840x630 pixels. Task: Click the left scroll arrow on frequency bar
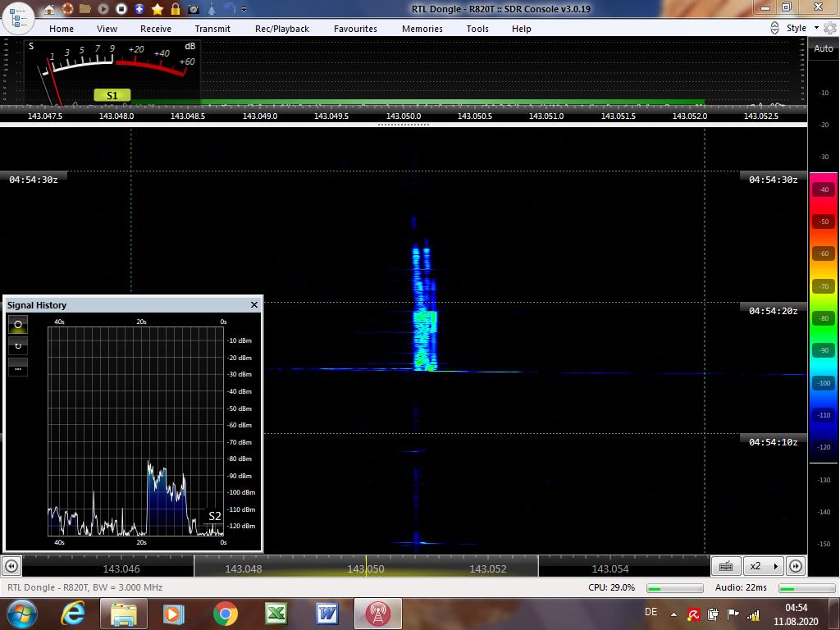[x=11, y=566]
